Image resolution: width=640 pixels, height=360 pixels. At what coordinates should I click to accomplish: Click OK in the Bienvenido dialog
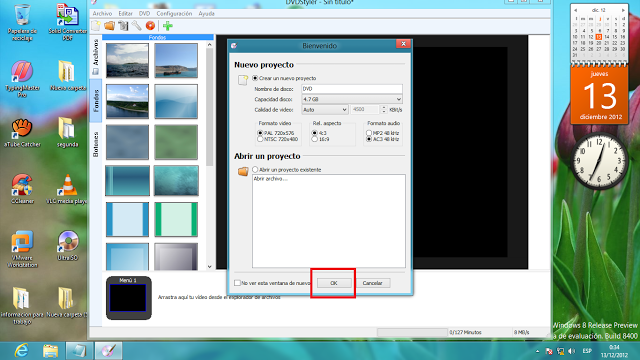(x=333, y=283)
